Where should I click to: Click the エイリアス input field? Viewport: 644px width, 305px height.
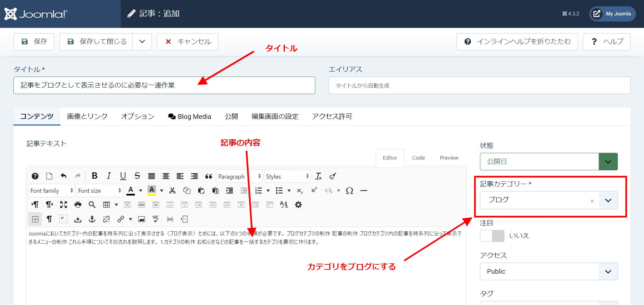click(480, 85)
